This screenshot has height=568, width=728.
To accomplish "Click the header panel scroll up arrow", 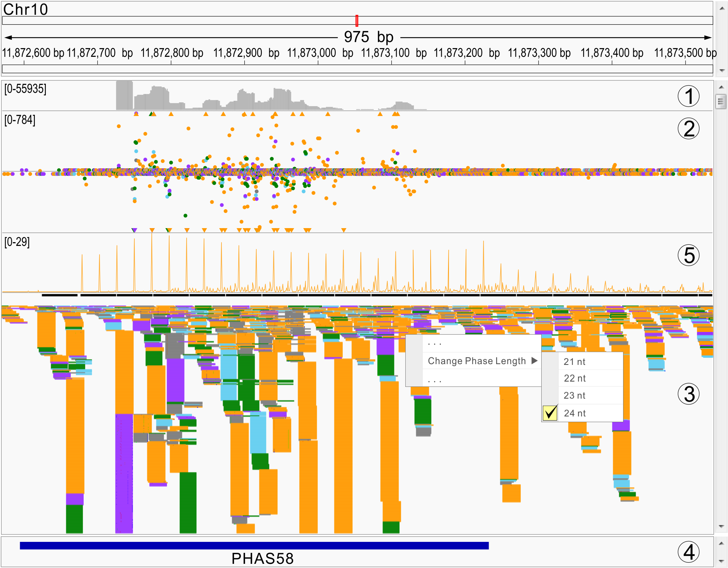I will point(722,9).
